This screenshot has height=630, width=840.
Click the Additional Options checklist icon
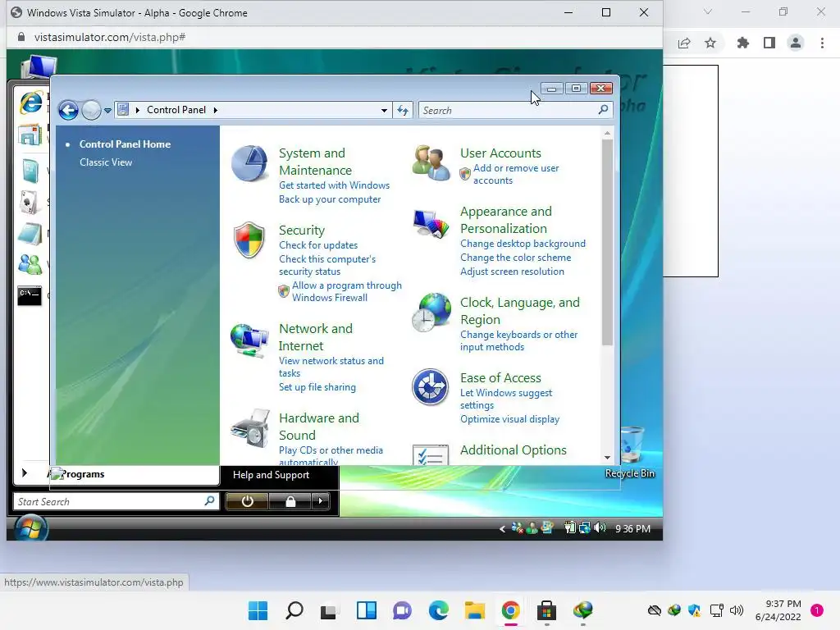(x=431, y=454)
